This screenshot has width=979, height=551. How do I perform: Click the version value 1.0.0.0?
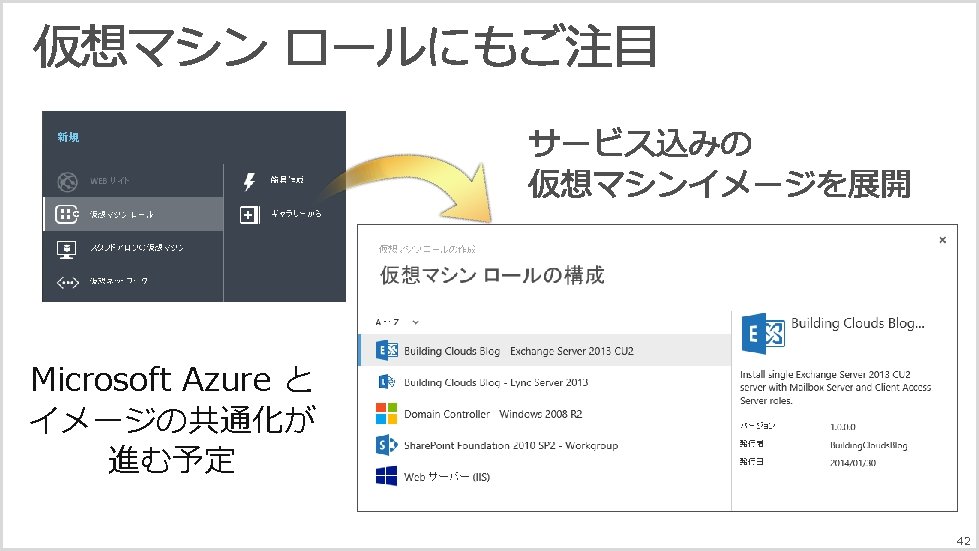tap(842, 427)
